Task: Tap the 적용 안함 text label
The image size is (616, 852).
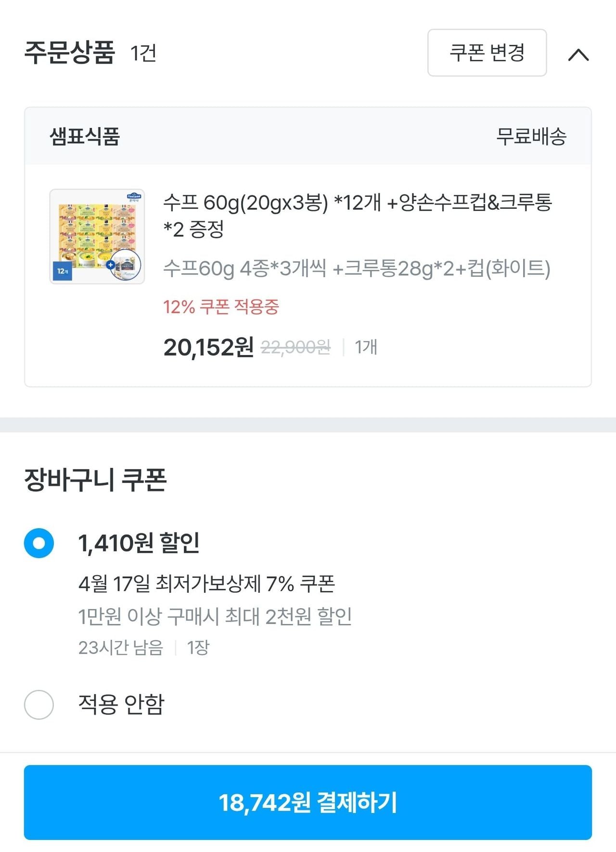Action: coord(121,704)
